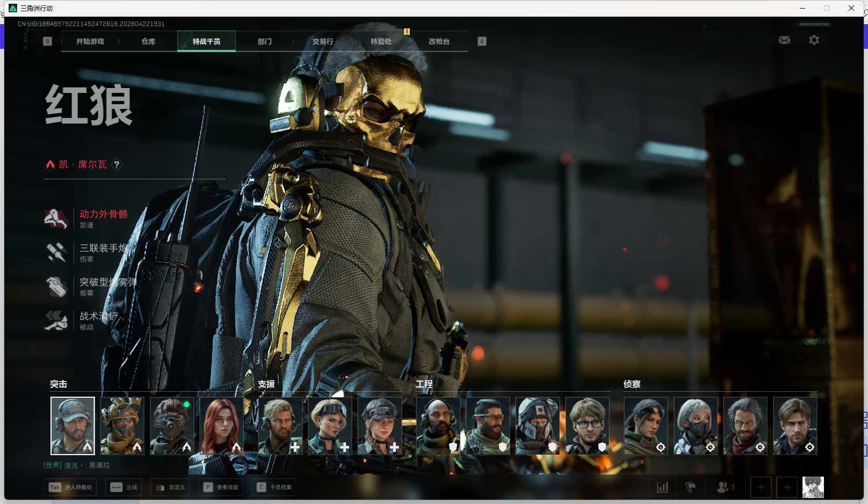
Task: Go to the 交易行 tab
Action: [323, 41]
